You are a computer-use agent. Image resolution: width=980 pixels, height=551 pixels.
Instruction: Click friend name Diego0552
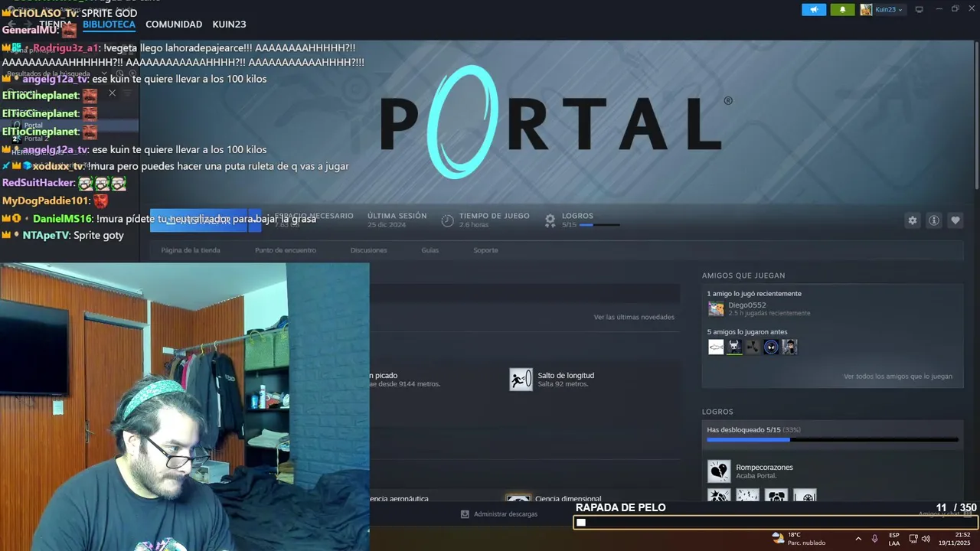747,305
